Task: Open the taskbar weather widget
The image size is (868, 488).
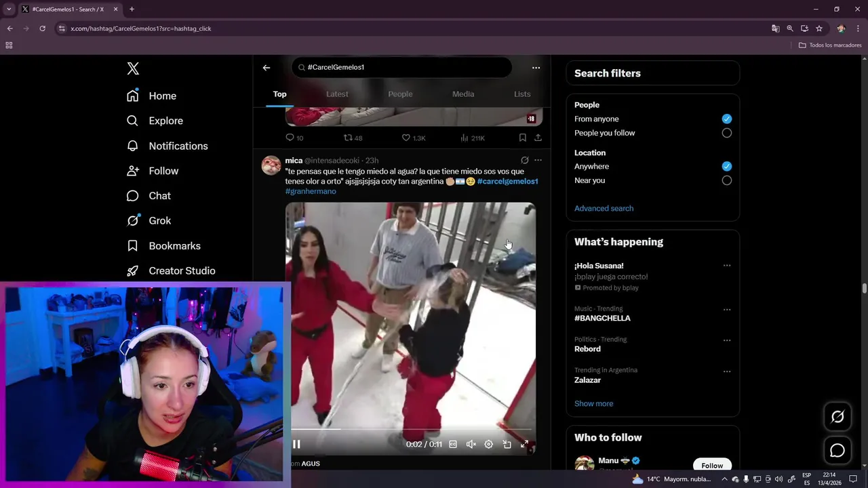Action: pos(671,479)
